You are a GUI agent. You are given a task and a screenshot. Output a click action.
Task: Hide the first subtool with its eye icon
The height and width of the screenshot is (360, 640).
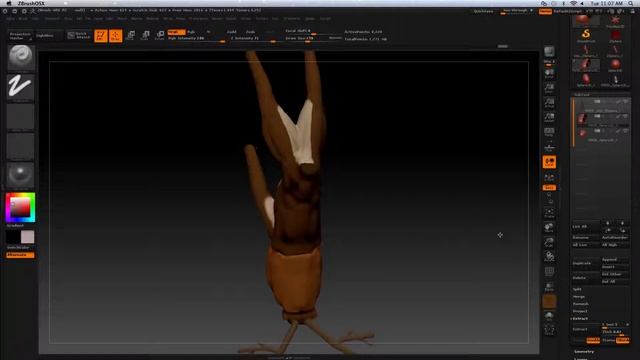point(625,101)
